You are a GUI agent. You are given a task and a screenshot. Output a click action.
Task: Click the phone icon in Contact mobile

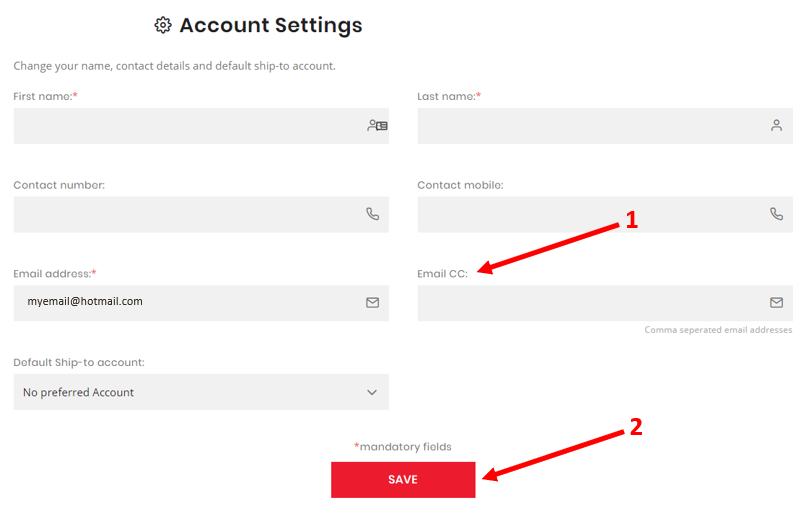tap(776, 214)
